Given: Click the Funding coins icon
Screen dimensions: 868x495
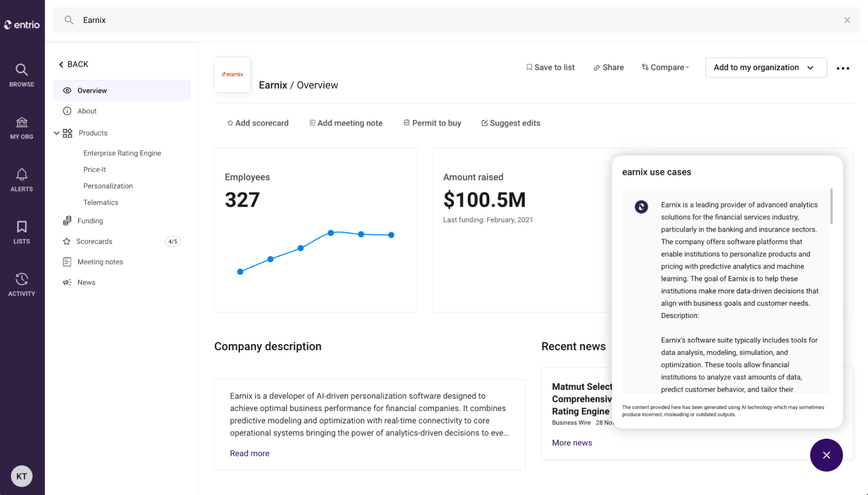Looking at the screenshot, I should tap(67, 221).
